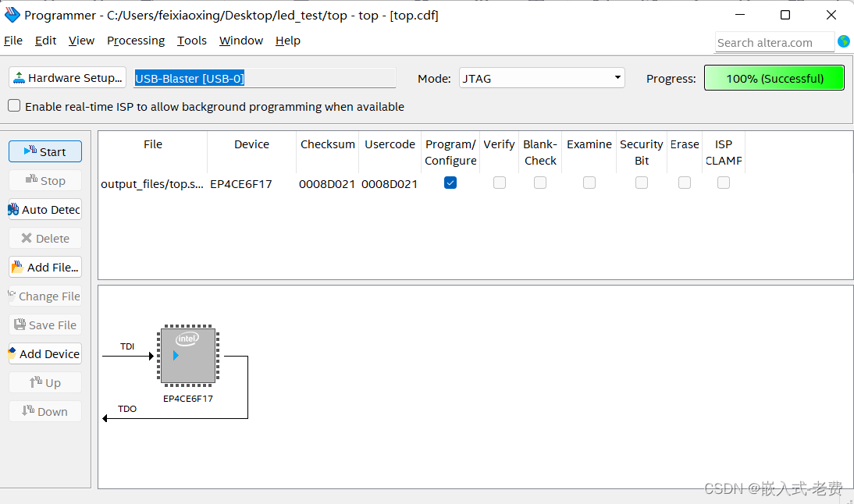Viewport: 854px width, 504px height.
Task: Click the 100% Successful progress bar
Action: click(x=774, y=78)
